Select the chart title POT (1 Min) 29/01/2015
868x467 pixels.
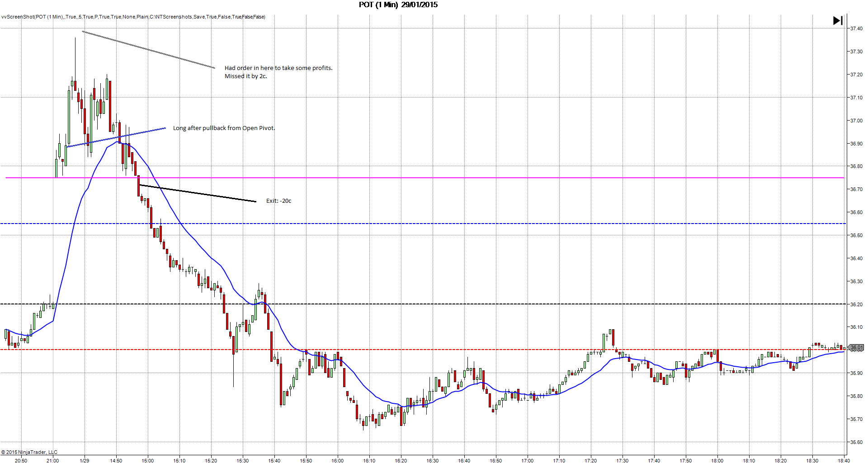(398, 5)
